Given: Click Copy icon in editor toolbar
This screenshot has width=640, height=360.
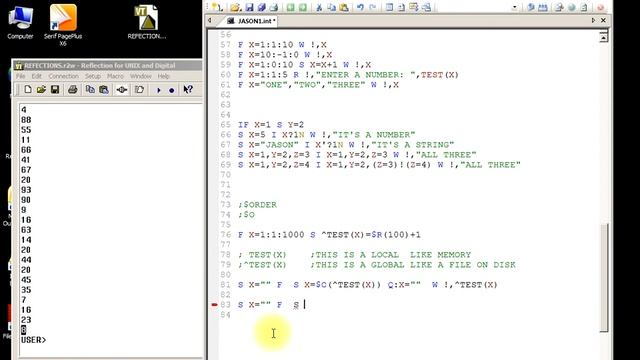Looking at the screenshot, I should coord(331,7).
